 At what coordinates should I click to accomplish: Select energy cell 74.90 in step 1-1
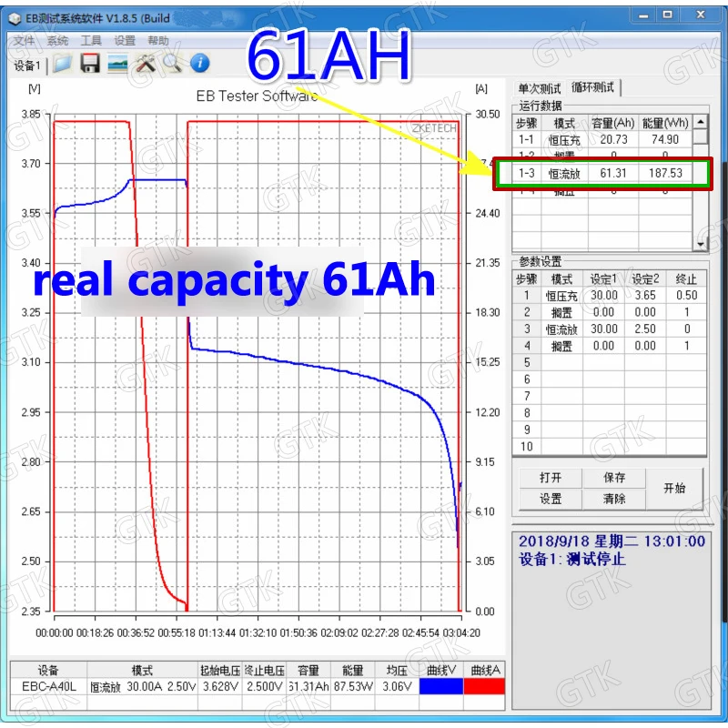(665, 139)
